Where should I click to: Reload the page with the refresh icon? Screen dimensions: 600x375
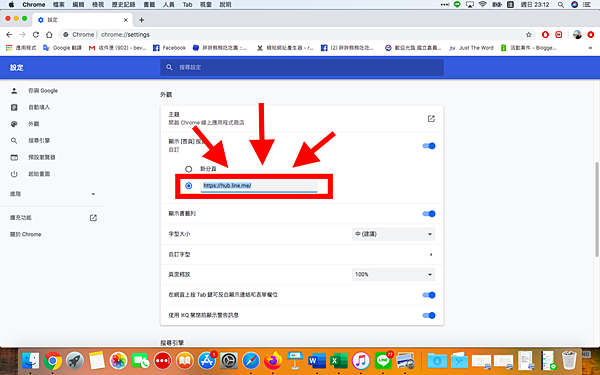tap(36, 34)
